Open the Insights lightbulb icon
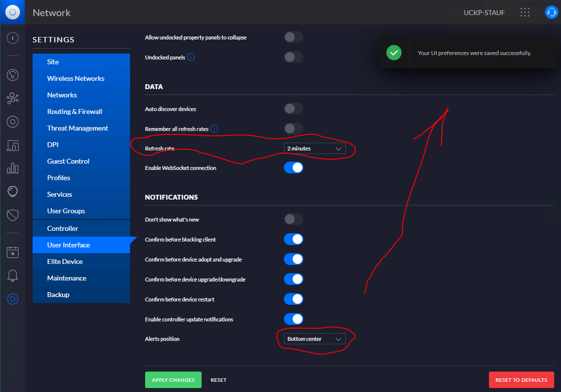 [13, 191]
